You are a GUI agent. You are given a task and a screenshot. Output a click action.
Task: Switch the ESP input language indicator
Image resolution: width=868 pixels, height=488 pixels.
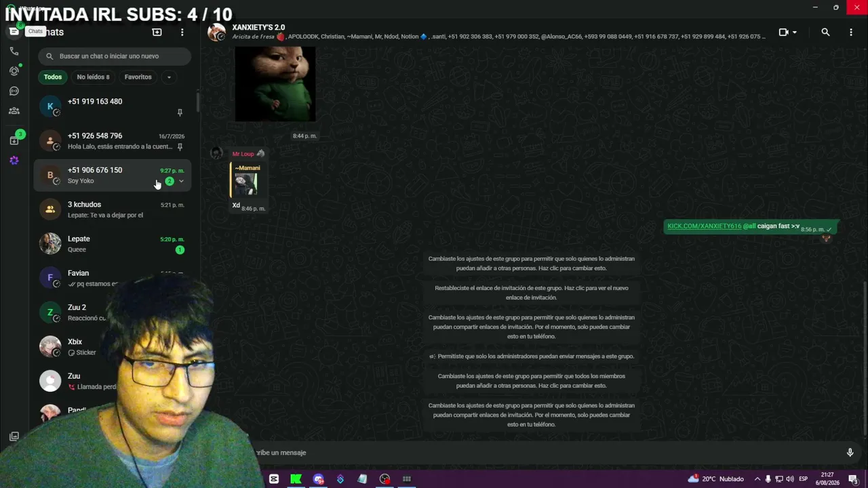[x=804, y=479]
